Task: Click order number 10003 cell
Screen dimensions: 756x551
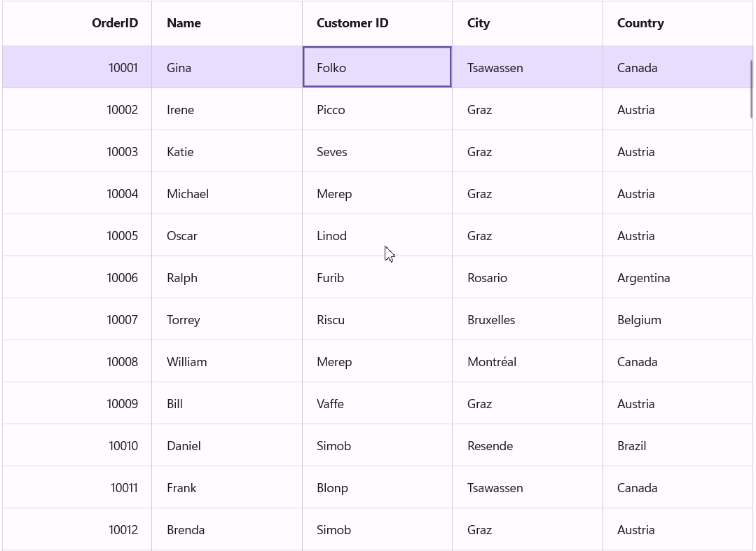Action: click(x=123, y=152)
